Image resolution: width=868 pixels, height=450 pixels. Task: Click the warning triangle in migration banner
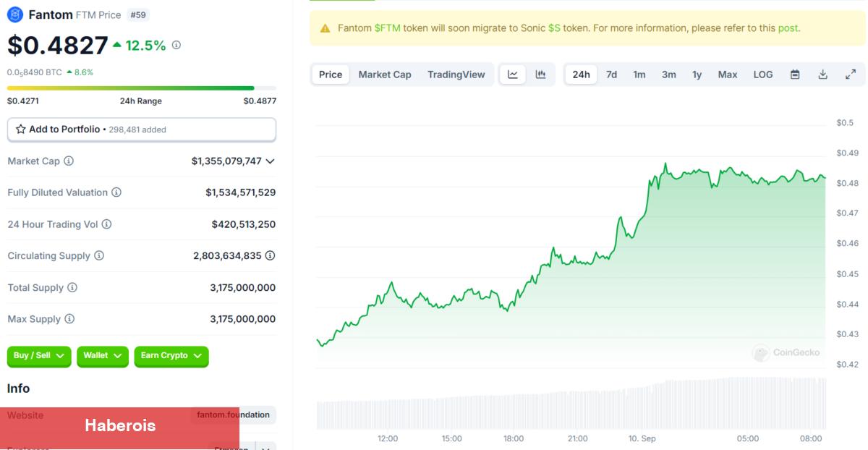(x=324, y=28)
